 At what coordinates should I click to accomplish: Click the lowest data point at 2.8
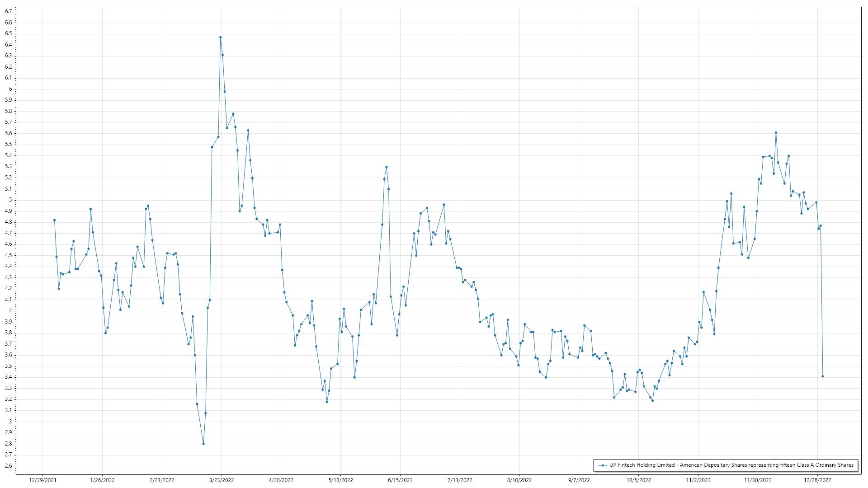[203, 444]
